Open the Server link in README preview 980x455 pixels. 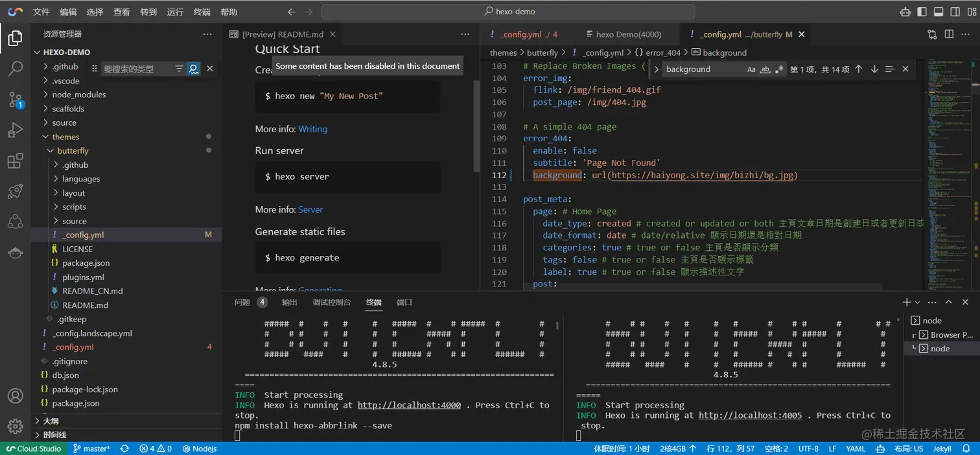310,209
